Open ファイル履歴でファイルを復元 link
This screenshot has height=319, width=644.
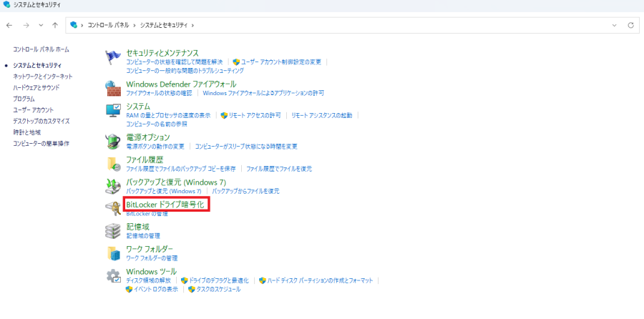[x=279, y=169]
